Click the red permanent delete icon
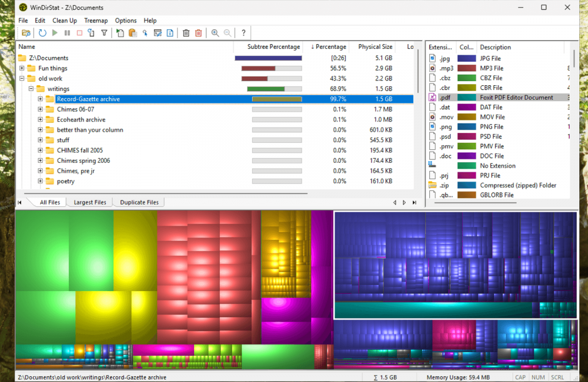This screenshot has height=382, width=588. 198,33
